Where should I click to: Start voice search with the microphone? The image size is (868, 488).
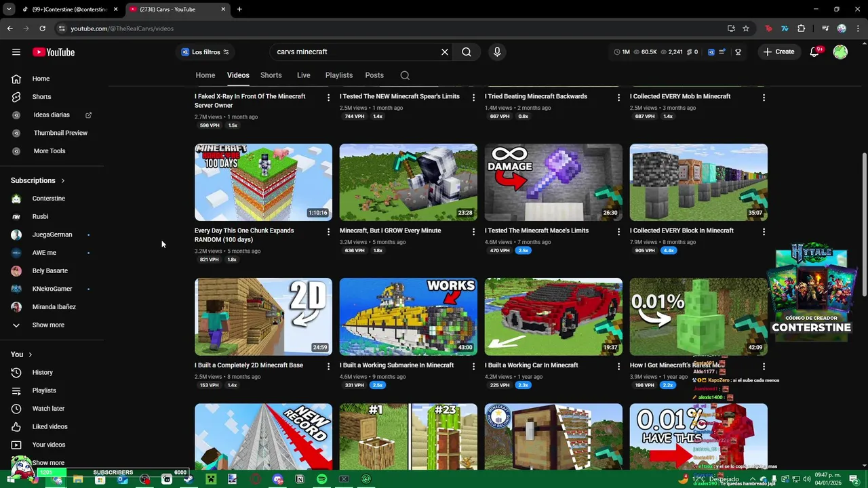tap(497, 52)
